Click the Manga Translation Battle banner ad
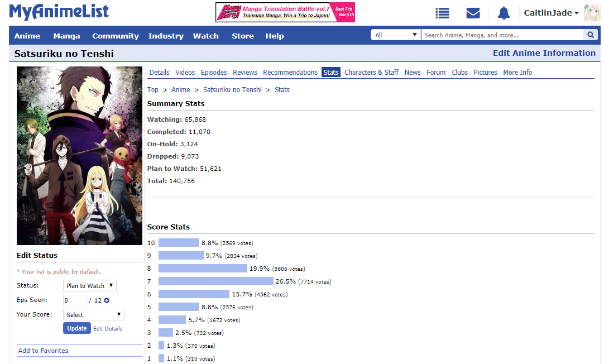The width and height of the screenshot is (604, 364). coord(285,12)
